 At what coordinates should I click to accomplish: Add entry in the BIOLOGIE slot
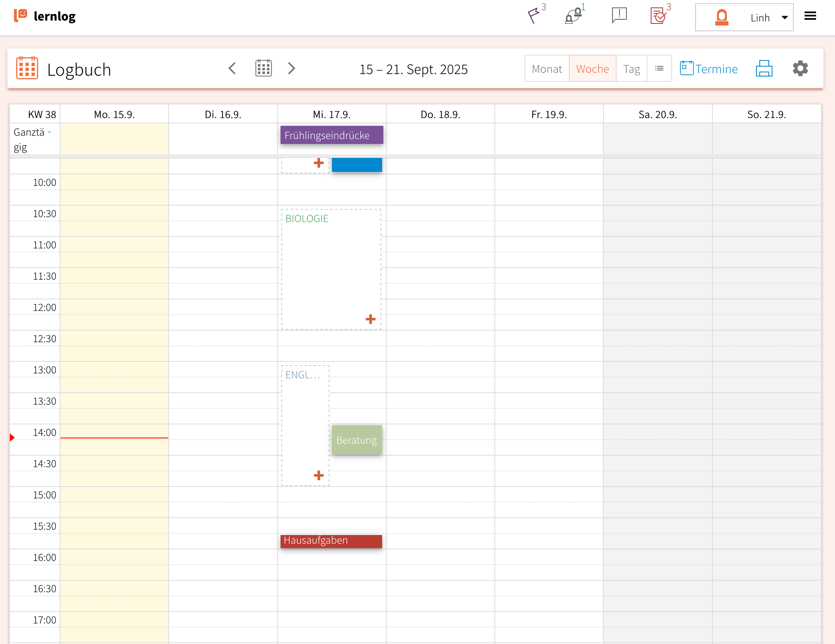[x=370, y=319]
